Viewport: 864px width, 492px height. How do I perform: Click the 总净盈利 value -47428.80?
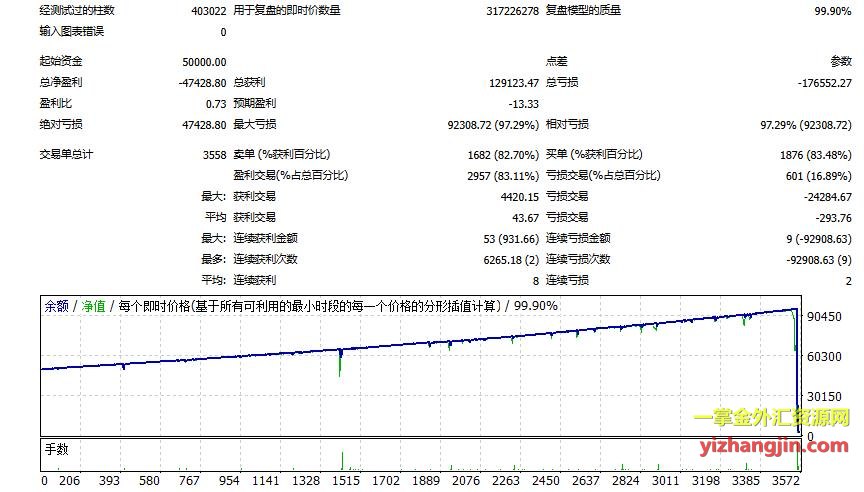coord(199,82)
